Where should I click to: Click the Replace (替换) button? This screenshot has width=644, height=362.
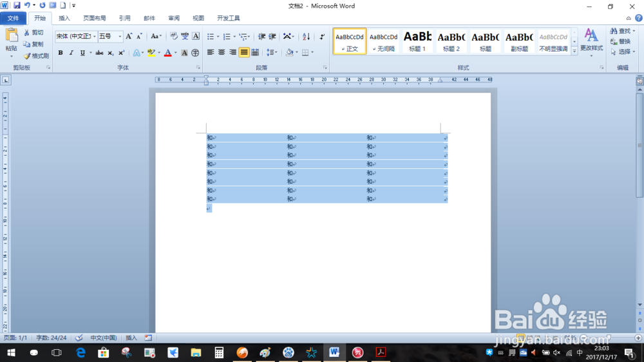[x=621, y=41]
